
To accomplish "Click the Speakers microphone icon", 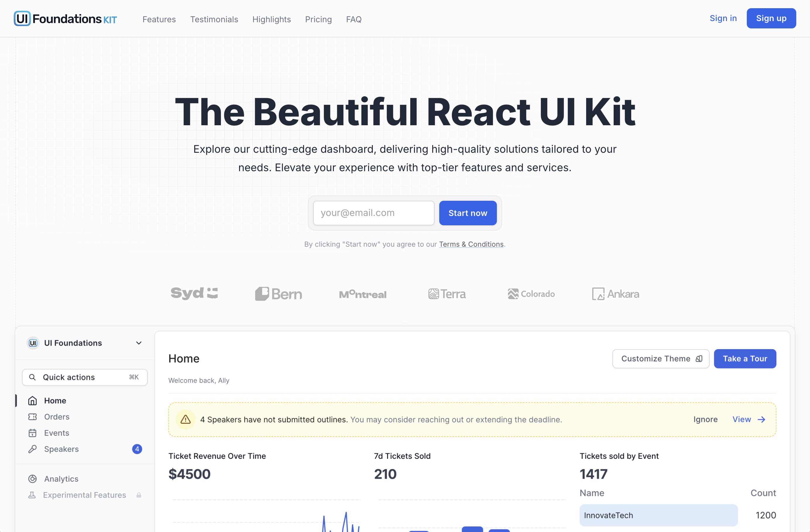I will pos(32,449).
